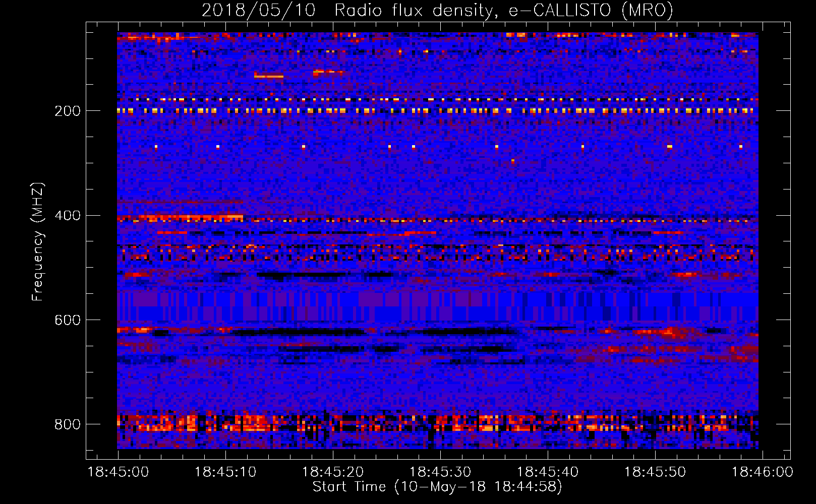This screenshot has height=504, width=816.
Task: Click the 18:45:20 time tick label
Action: point(333,472)
